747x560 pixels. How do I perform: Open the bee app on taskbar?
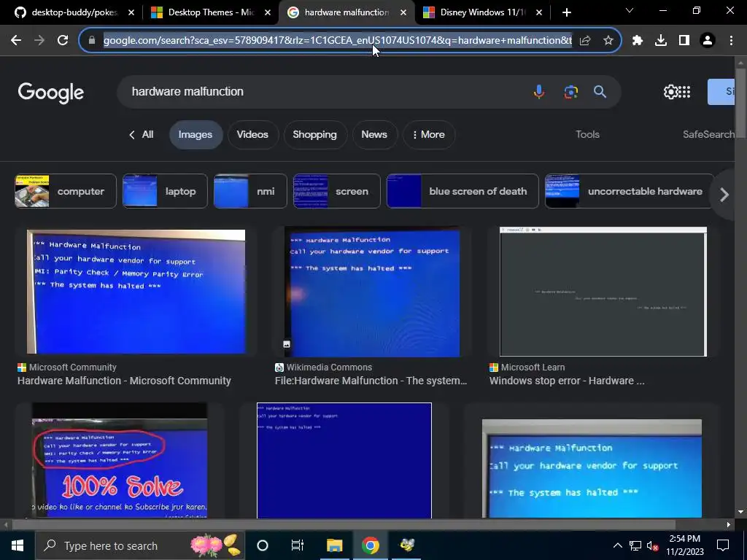pos(407,545)
